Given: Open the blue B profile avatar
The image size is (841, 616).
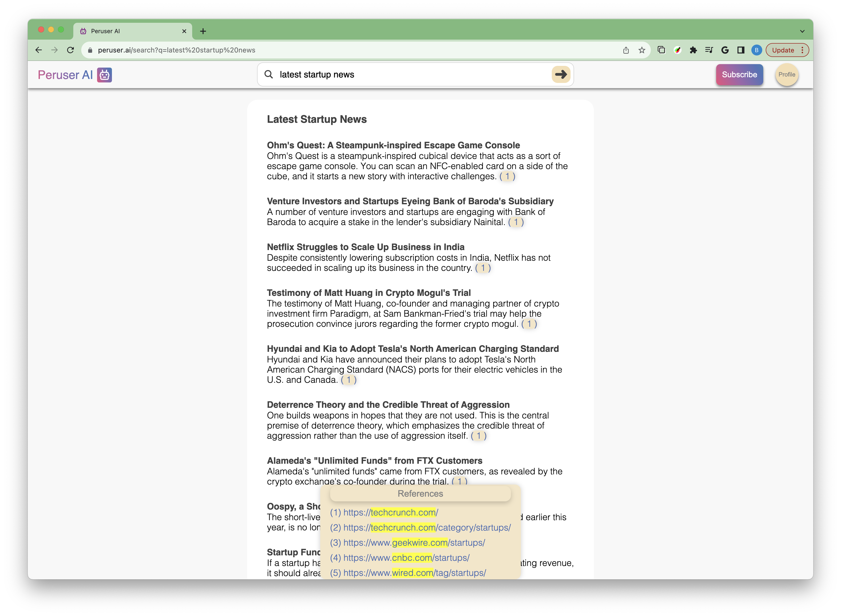Looking at the screenshot, I should [756, 50].
